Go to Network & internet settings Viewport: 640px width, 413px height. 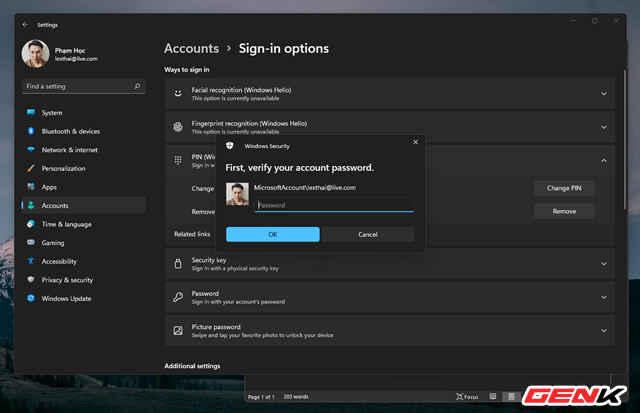click(x=84, y=150)
